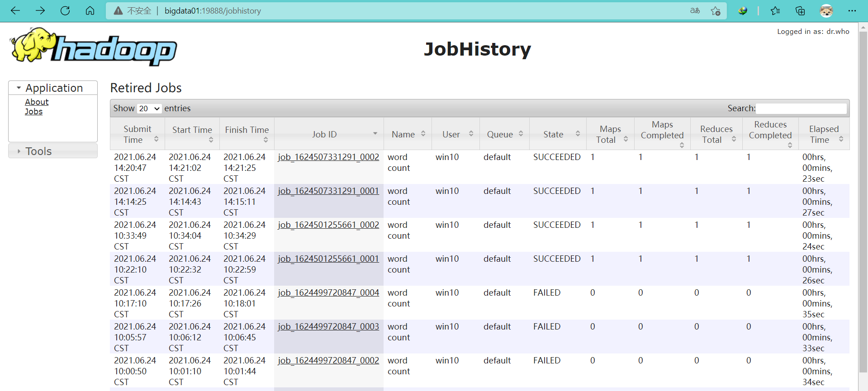Click the JobHistory page heading
Image resolution: width=868 pixels, height=391 pixels.
(478, 49)
